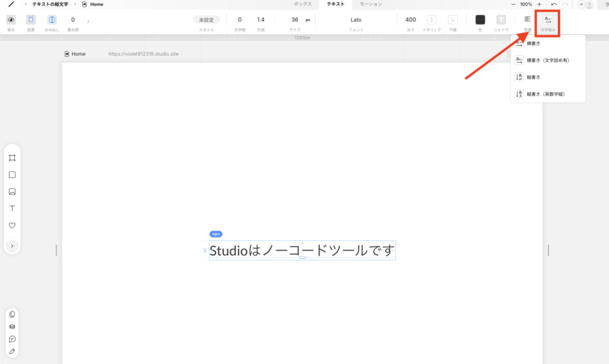Screen dimensions: 609x364
Task: Edit the font size value 36
Action: click(295, 20)
